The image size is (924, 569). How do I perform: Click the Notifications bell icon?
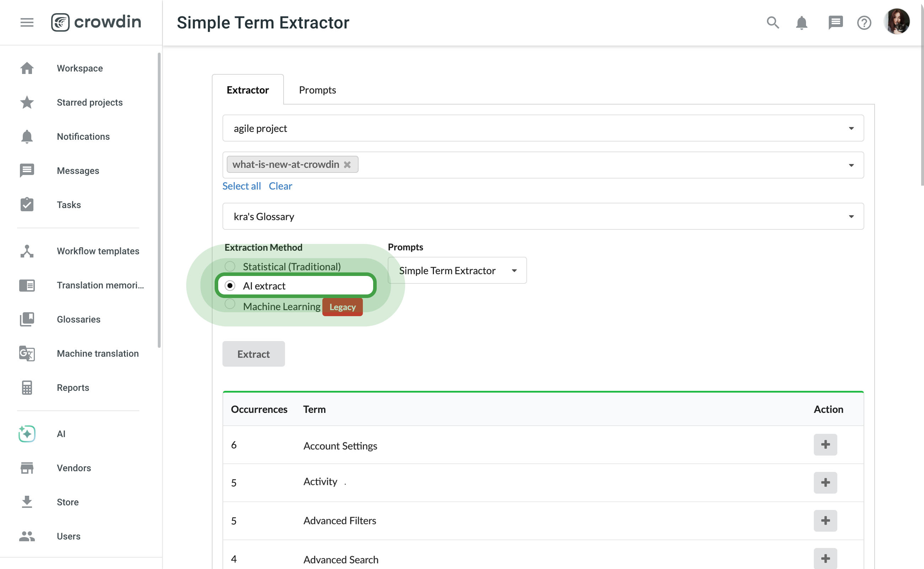click(802, 22)
